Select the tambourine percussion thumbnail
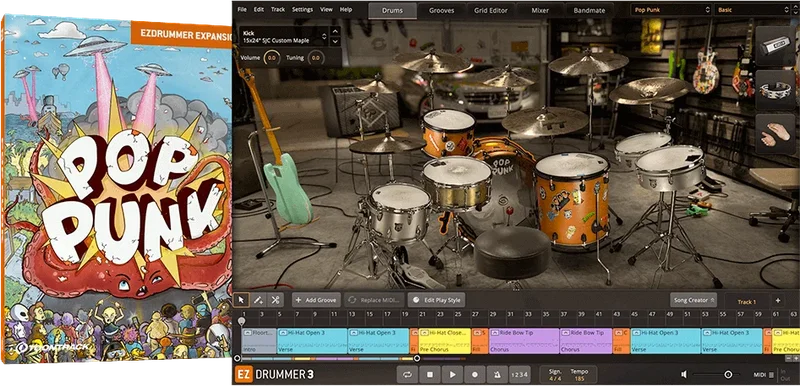Screen dimensions: 800x386 pos(775,90)
